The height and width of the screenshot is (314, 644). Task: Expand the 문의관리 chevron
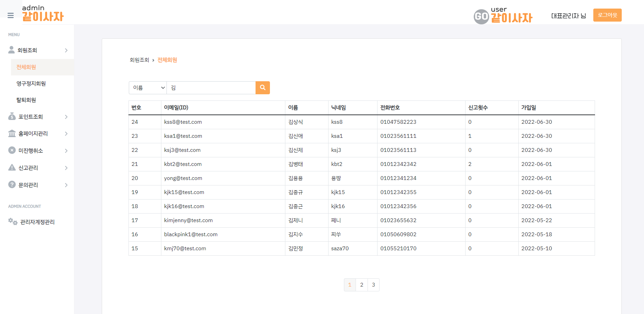point(66,185)
